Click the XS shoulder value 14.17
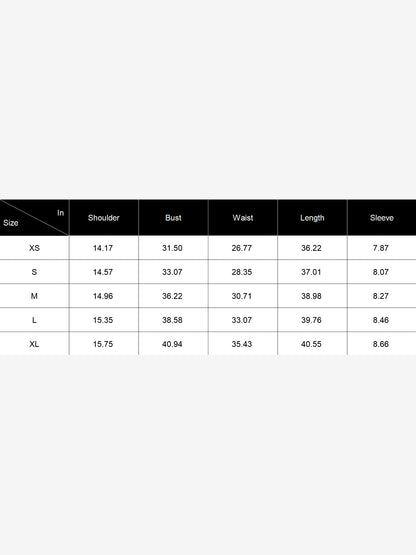416x555 pixels. click(x=103, y=248)
